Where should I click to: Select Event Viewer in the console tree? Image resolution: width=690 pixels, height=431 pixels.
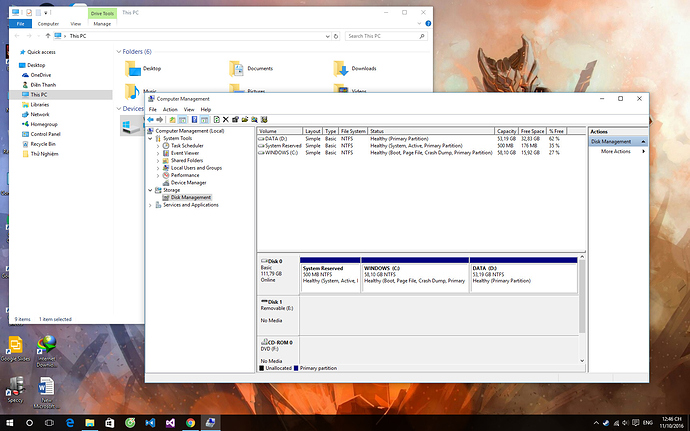click(x=185, y=153)
